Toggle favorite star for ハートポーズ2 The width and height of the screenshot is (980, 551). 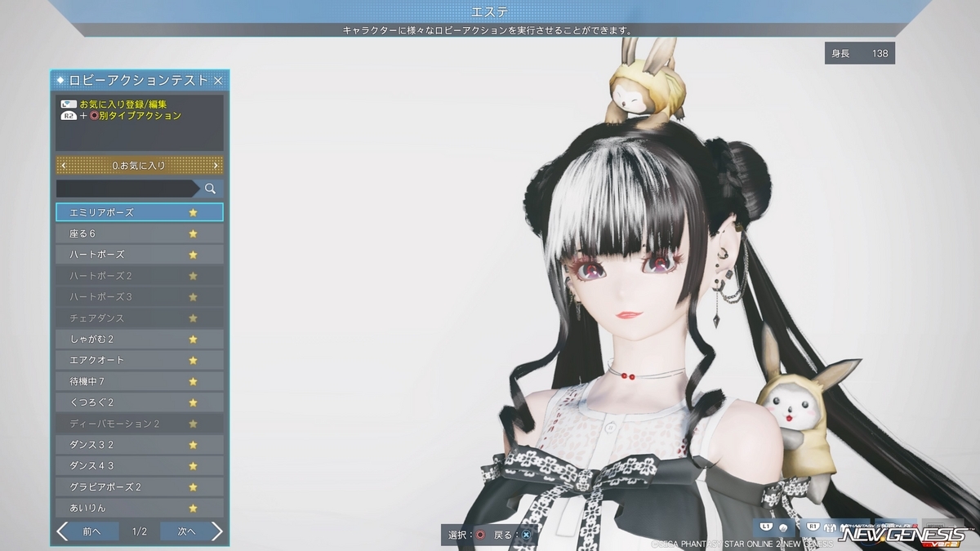click(x=194, y=276)
